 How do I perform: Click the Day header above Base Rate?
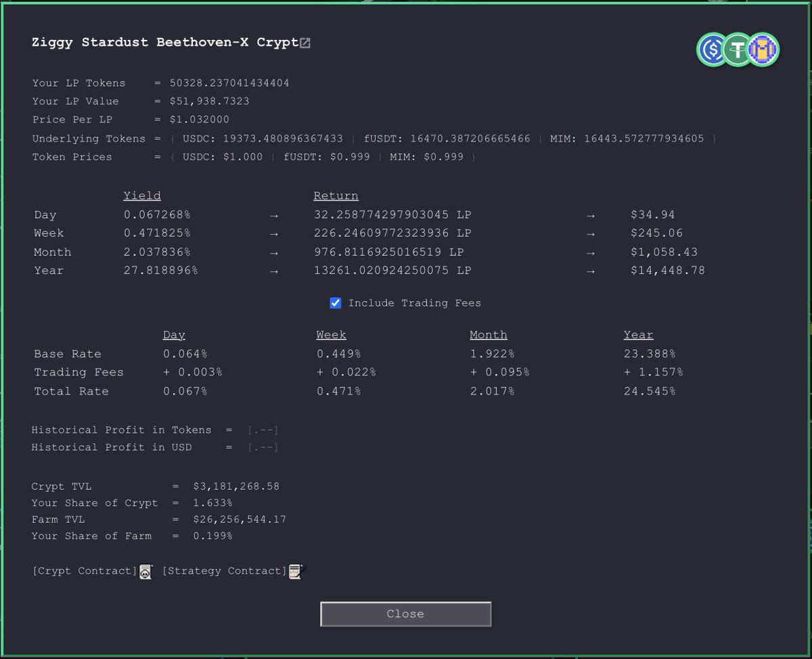pos(174,334)
